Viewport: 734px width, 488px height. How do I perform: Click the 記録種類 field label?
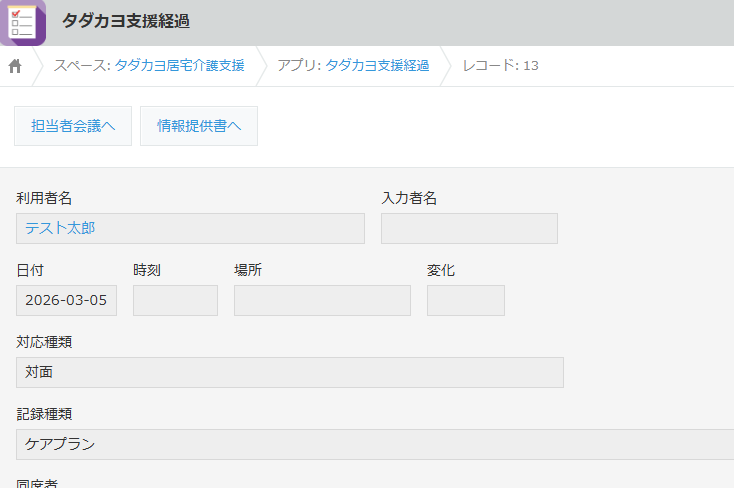pyautogui.click(x=44, y=414)
